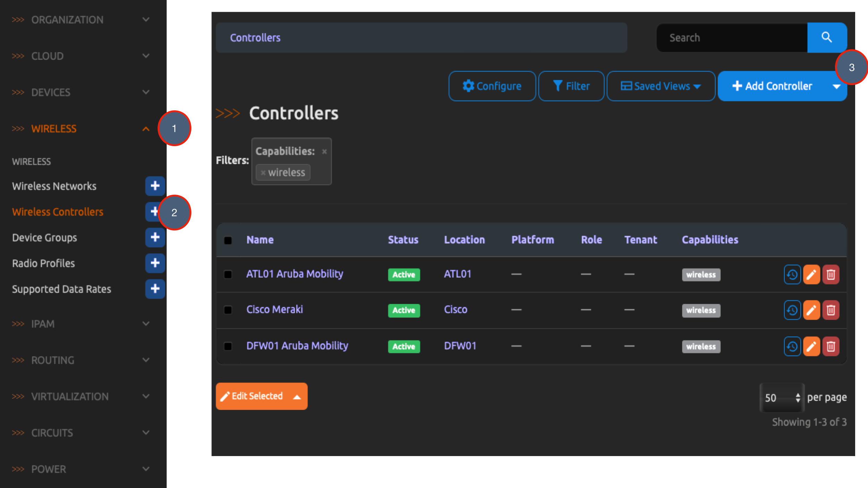The height and width of the screenshot is (488, 868).
Task: Select the ATL01 Aruba Mobility checkbox
Action: [x=228, y=274]
